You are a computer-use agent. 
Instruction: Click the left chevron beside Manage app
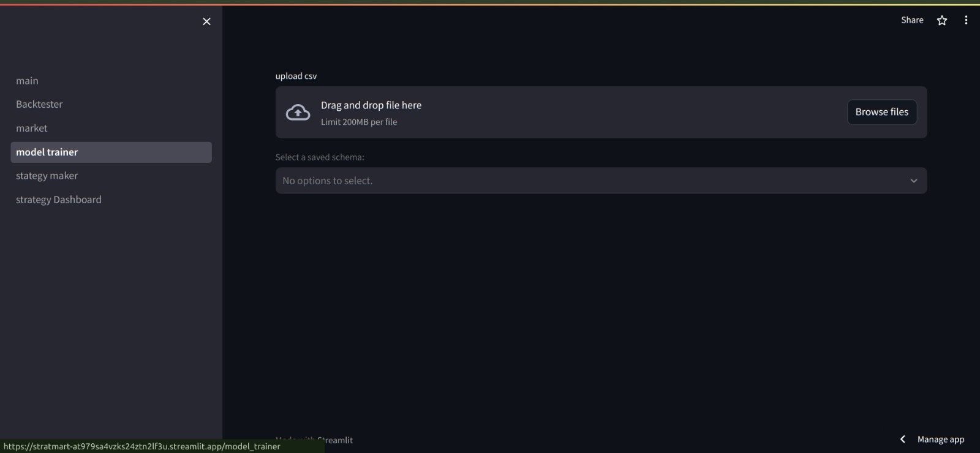click(903, 439)
